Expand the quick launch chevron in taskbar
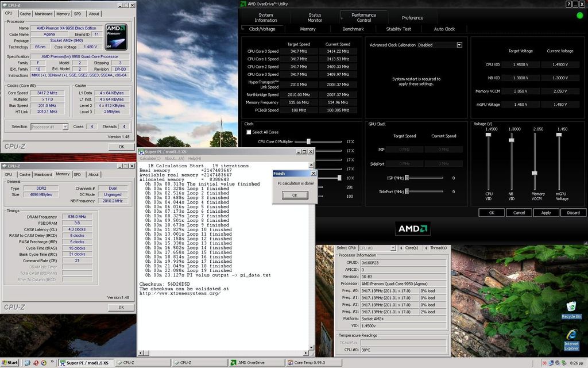 pyautogui.click(x=52, y=362)
